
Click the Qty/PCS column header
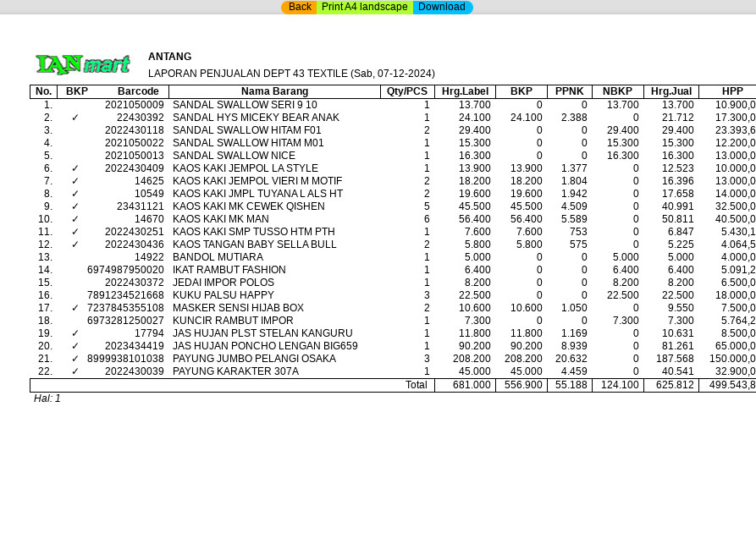tap(407, 91)
